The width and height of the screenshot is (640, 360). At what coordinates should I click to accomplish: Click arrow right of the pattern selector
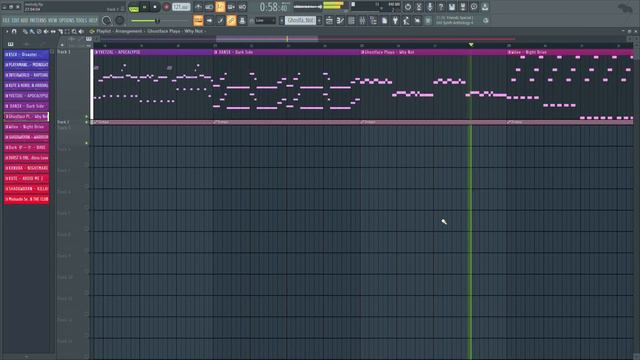(x=319, y=20)
